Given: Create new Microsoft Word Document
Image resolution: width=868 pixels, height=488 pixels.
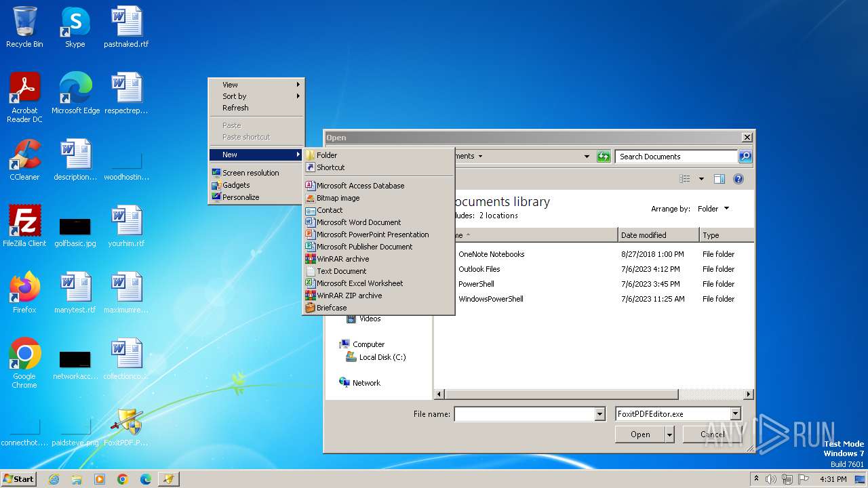Looking at the screenshot, I should (x=378, y=222).
